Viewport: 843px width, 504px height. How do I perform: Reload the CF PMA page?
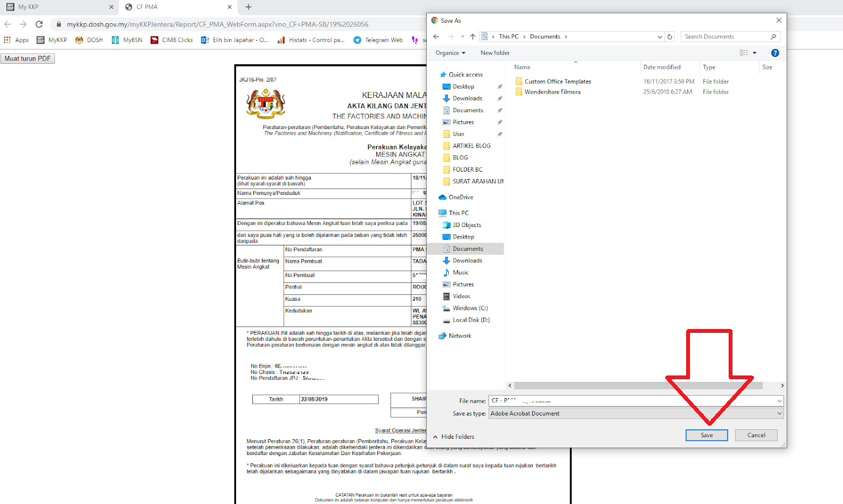click(39, 24)
